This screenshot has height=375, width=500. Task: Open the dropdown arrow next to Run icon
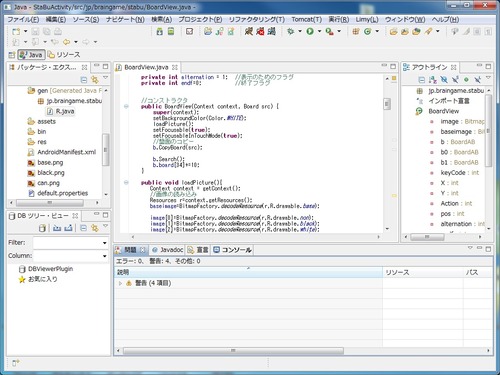tap(319, 31)
